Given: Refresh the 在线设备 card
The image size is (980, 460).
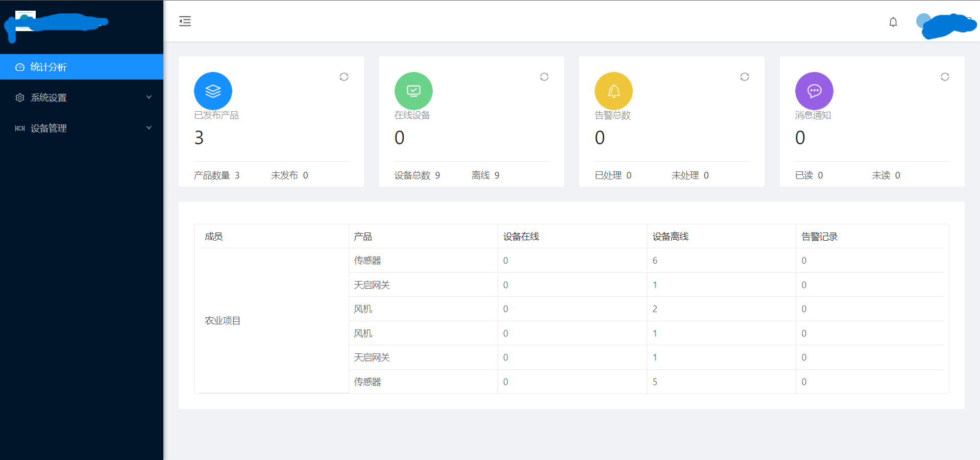Looking at the screenshot, I should pyautogui.click(x=544, y=76).
